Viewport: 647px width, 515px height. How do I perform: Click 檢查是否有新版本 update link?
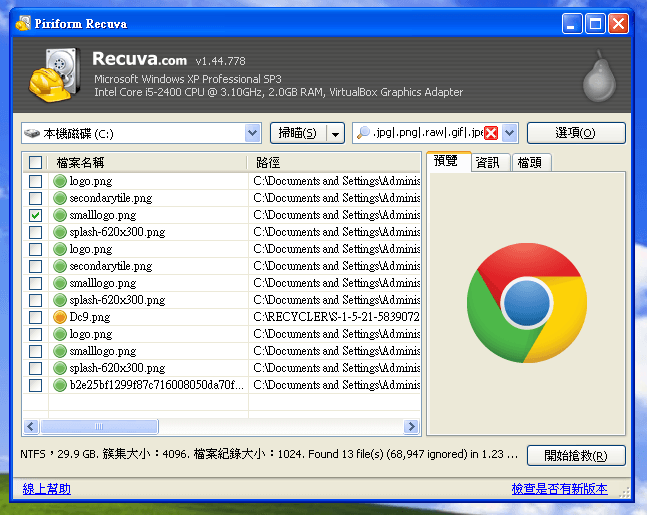(560, 489)
